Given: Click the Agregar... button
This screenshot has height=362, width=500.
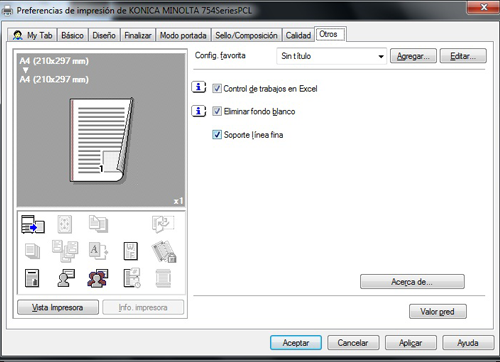Looking at the screenshot, I should (x=413, y=56).
